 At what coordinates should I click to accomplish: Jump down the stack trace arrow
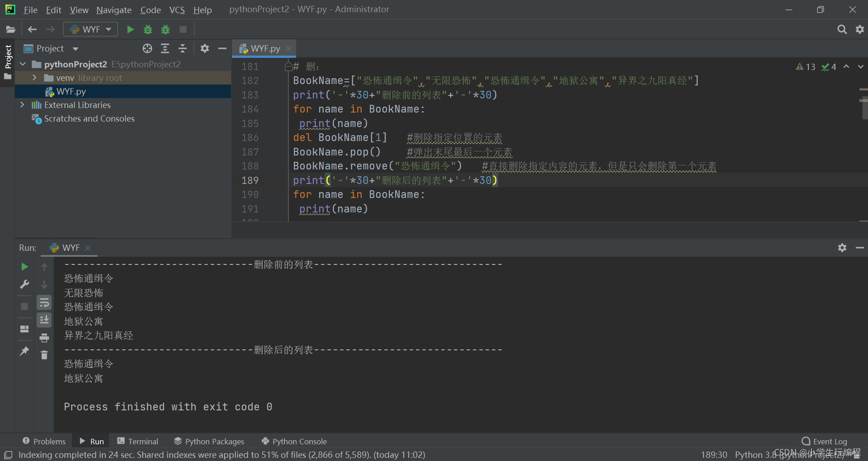[x=44, y=285]
